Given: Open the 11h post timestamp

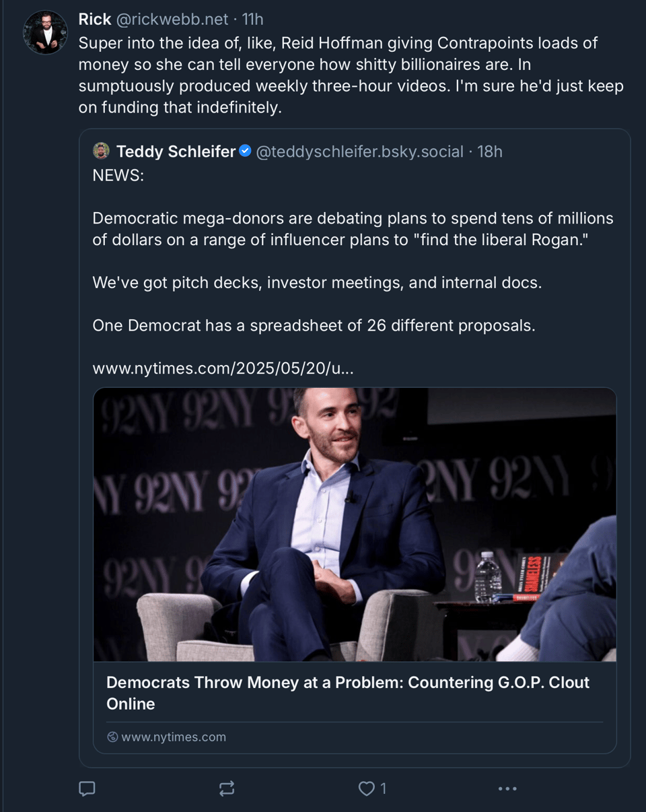Looking at the screenshot, I should 253,20.
